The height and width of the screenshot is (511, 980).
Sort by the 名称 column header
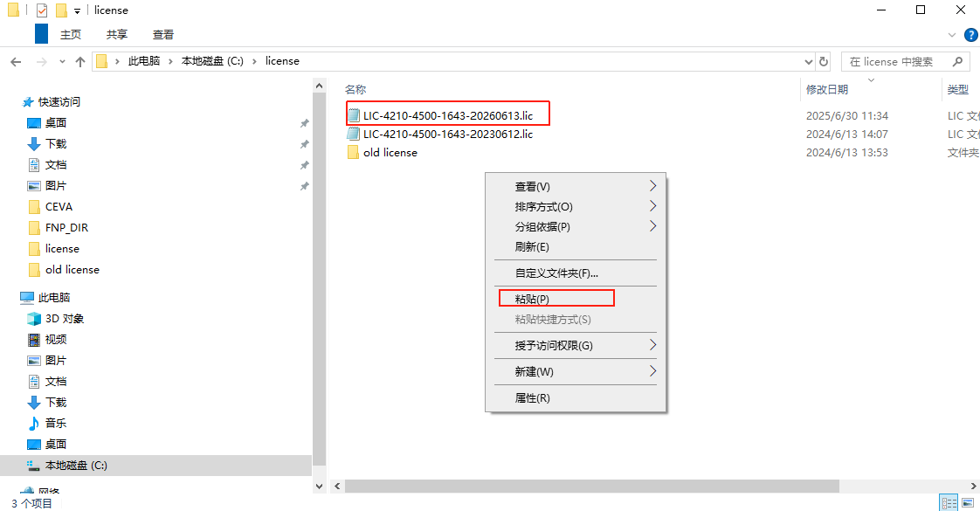coord(355,89)
